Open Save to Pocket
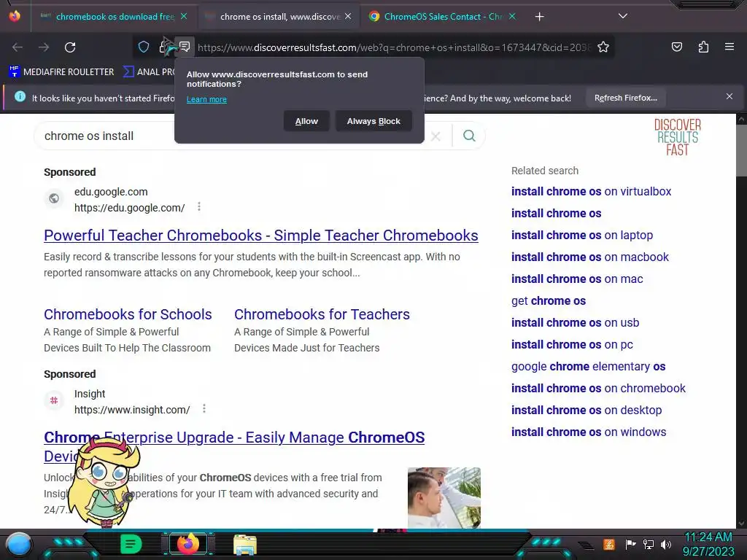This screenshot has height=560, width=747. pyautogui.click(x=676, y=47)
